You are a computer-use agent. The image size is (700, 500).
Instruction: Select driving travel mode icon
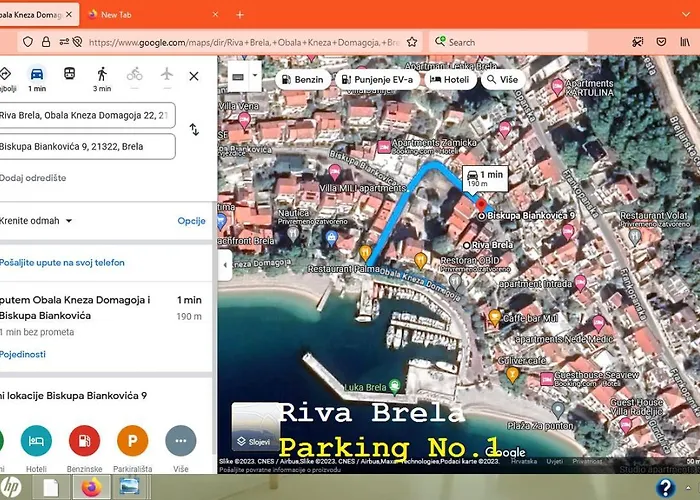click(x=37, y=74)
